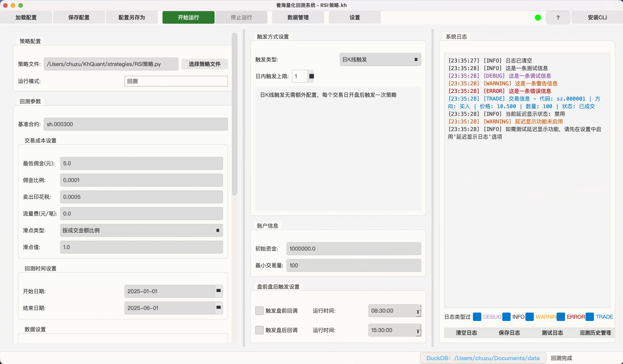This screenshot has height=364, width=623.
Task: Click the DEBUG log line 这是一条调试信息
Action: (x=500, y=76)
